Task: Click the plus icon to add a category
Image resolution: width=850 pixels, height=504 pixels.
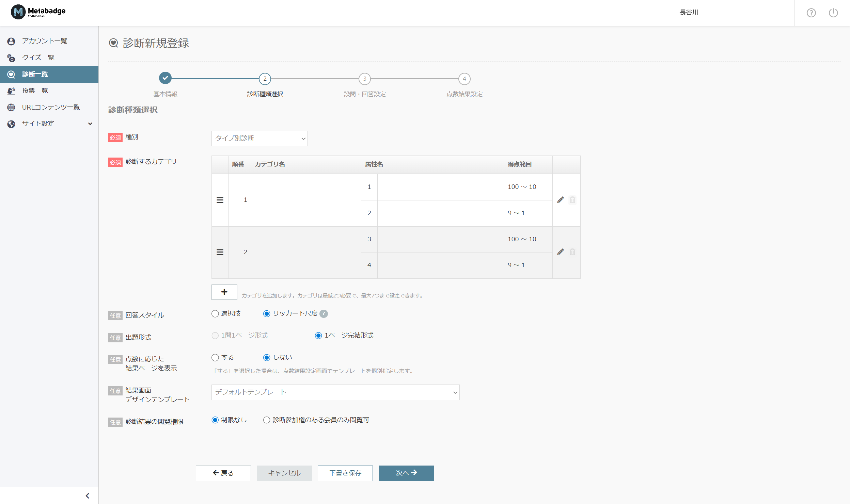Action: [x=224, y=292]
